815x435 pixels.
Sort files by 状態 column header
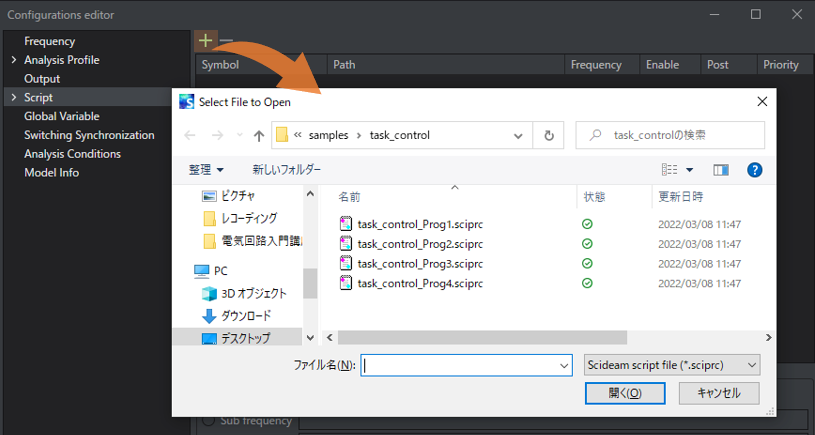point(594,197)
